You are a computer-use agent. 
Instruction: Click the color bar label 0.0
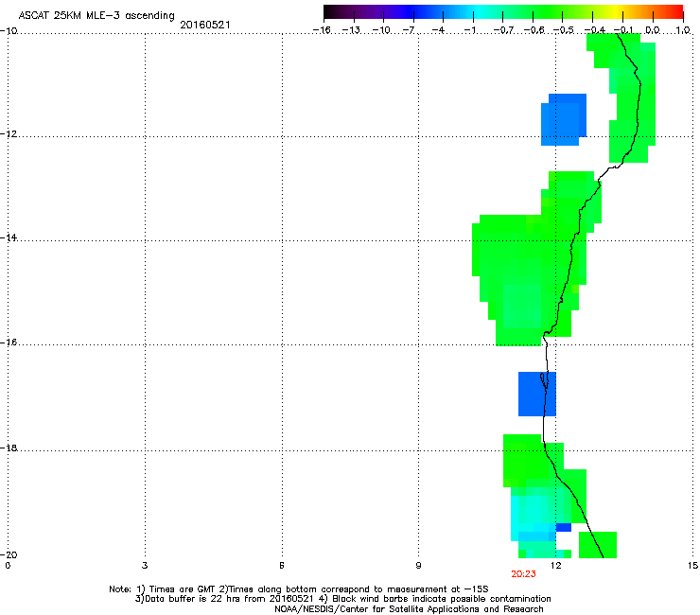(x=653, y=30)
